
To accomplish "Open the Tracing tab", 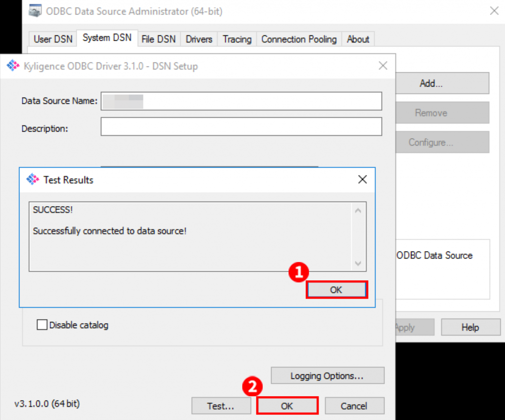I will point(237,39).
